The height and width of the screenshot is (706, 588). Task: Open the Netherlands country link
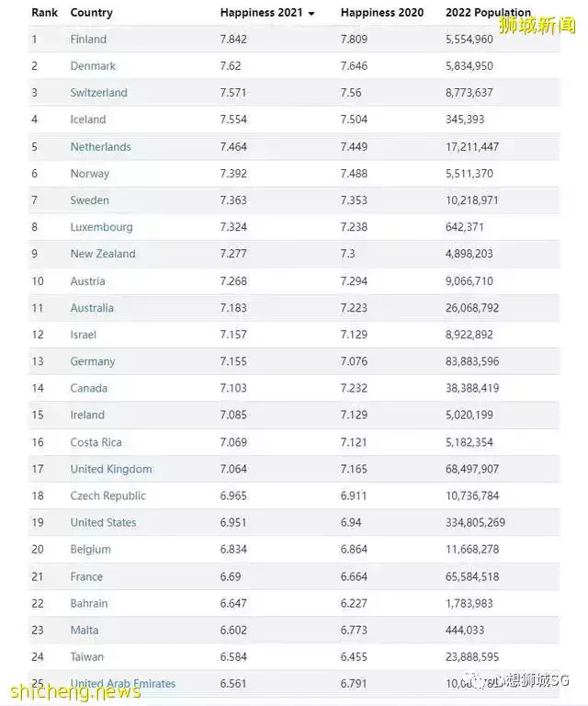[x=100, y=147]
